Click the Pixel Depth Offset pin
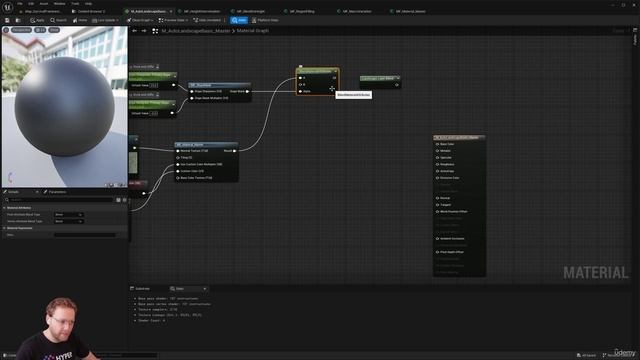Viewport: 640px width, 360px height. (437, 252)
